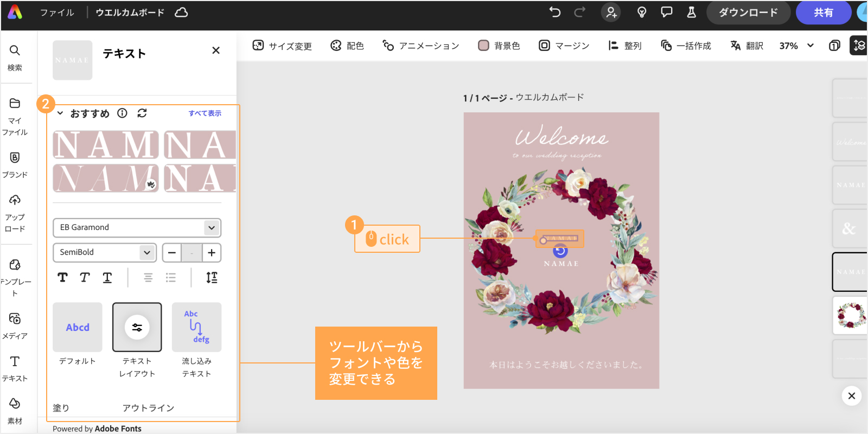The image size is (868, 434).
Task: Select the デフォルト text layout option
Action: [78, 327]
